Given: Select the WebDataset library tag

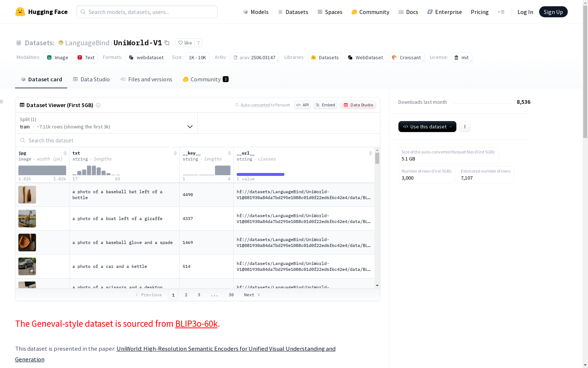Looking at the screenshot, I should (365, 57).
